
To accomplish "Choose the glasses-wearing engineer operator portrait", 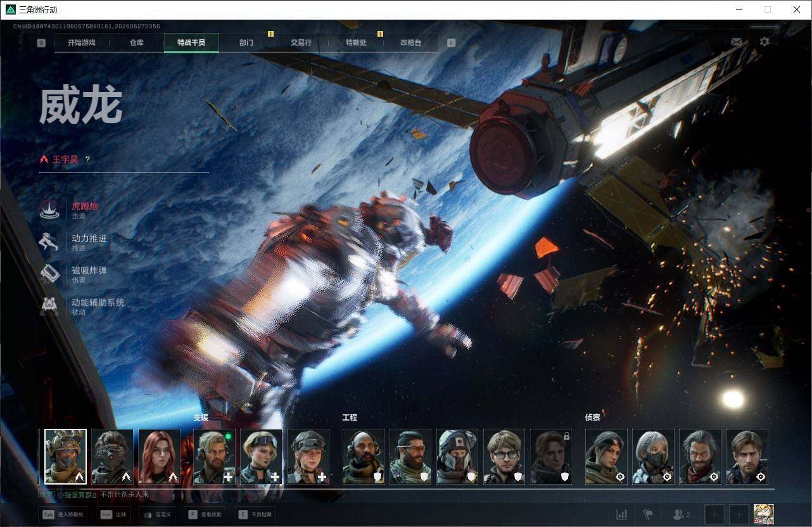I will (x=504, y=457).
